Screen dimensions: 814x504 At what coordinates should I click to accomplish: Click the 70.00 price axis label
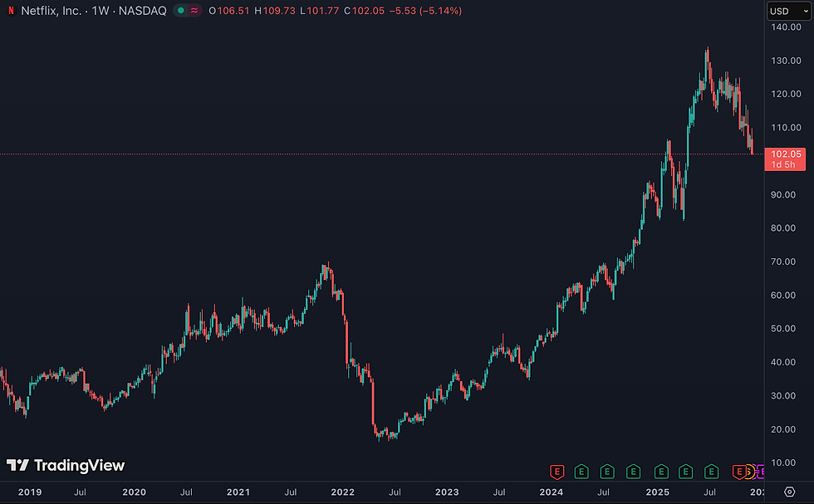coord(783,262)
